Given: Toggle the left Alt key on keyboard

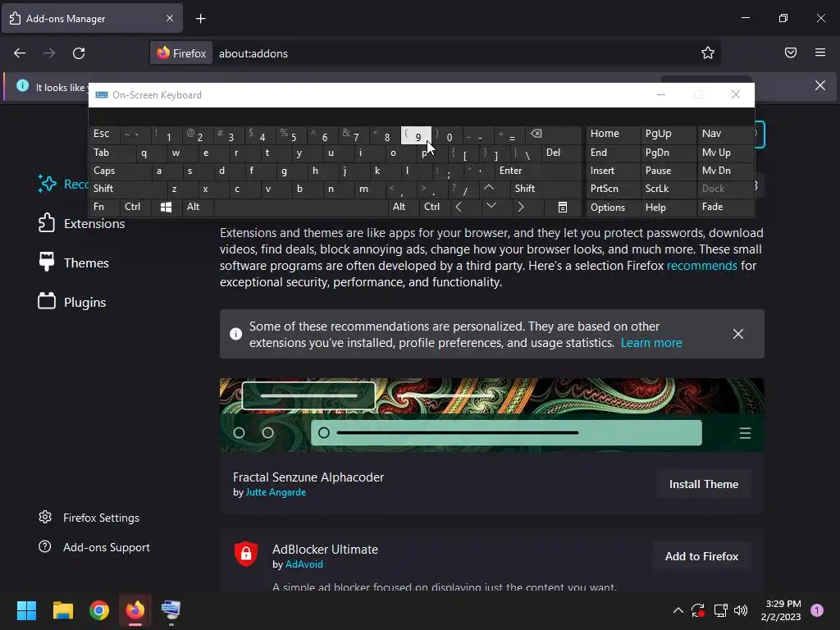Looking at the screenshot, I should (x=198, y=207).
